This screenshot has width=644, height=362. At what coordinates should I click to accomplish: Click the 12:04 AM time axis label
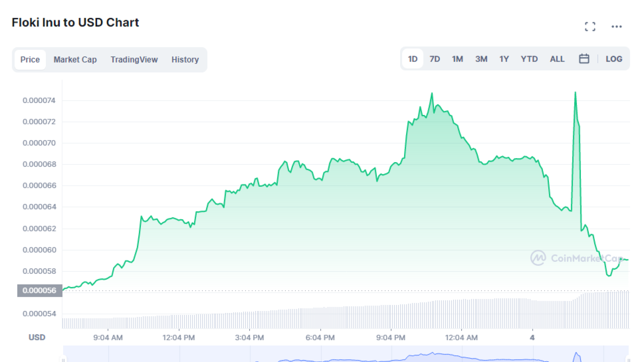point(461,337)
